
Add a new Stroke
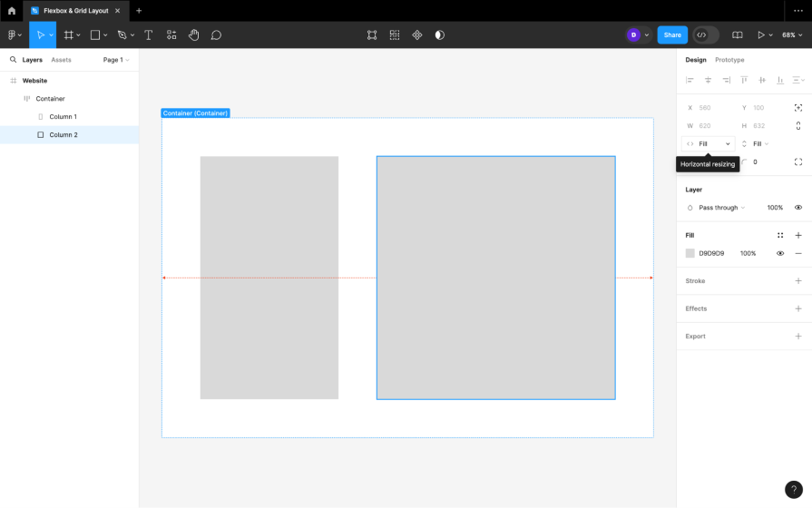coord(798,281)
